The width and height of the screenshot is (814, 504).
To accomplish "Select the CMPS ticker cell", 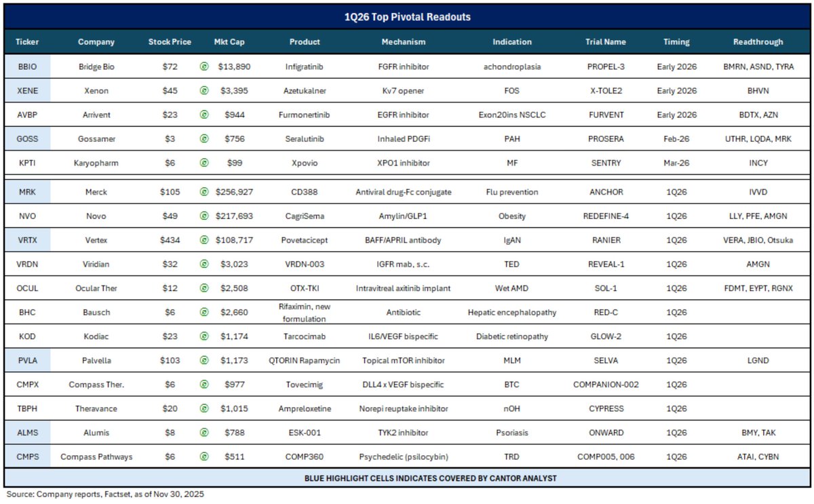I will (27, 457).
